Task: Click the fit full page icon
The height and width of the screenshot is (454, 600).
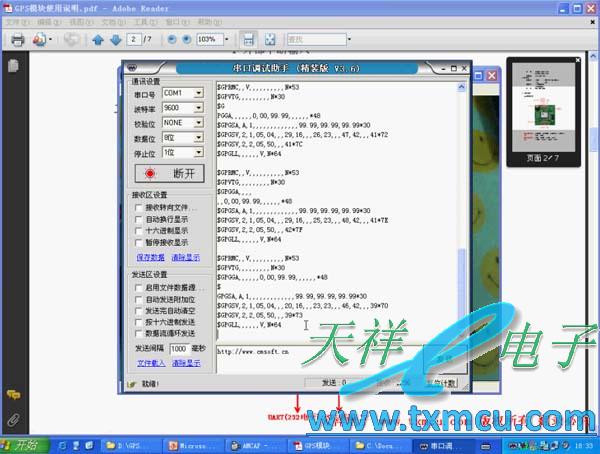Action: [270, 39]
